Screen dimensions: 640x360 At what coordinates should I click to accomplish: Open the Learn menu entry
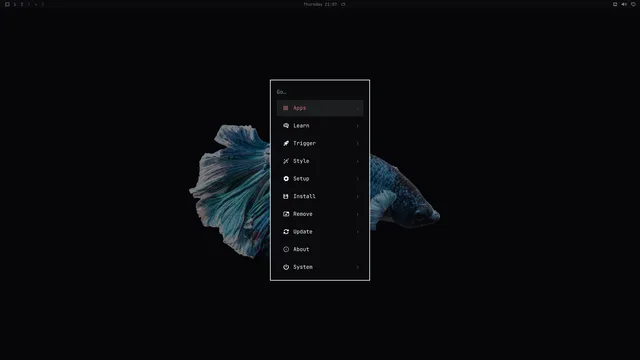[x=320, y=126]
